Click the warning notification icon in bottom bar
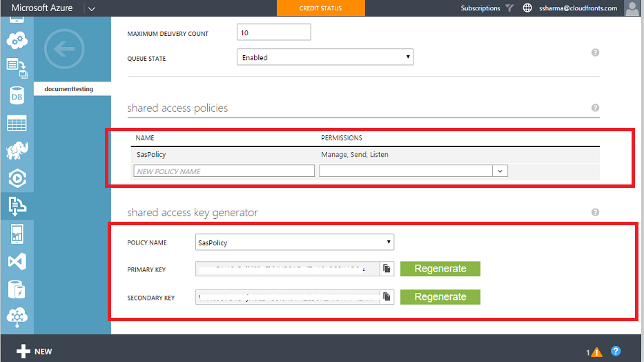The width and height of the screenshot is (644, 362). click(596, 352)
